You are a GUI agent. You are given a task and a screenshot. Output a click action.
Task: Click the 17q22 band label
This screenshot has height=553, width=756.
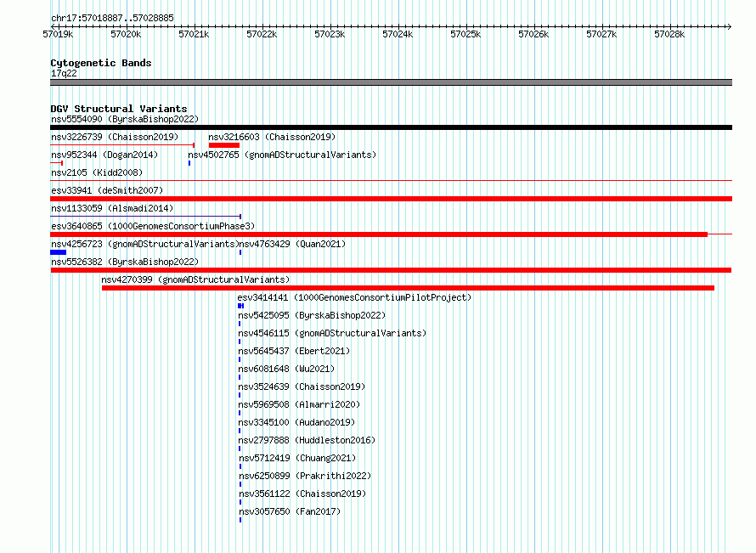coord(64,73)
